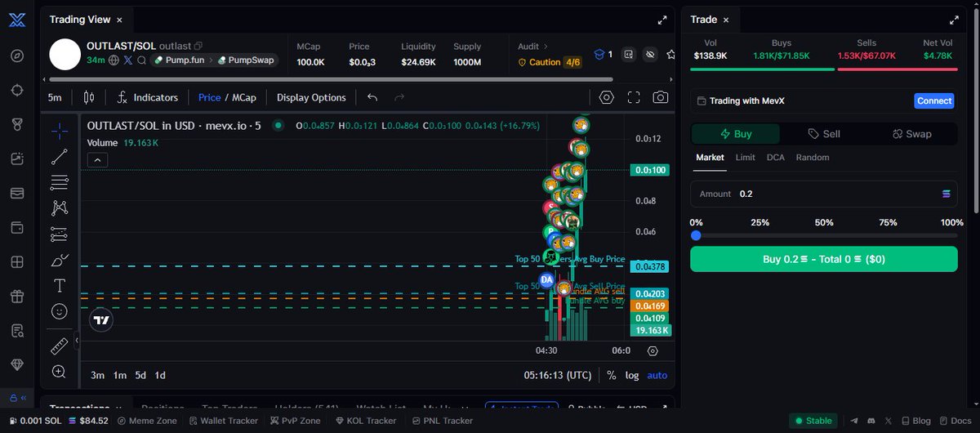980x433 pixels.
Task: Click the green Buy 0.2 button
Action: click(824, 259)
